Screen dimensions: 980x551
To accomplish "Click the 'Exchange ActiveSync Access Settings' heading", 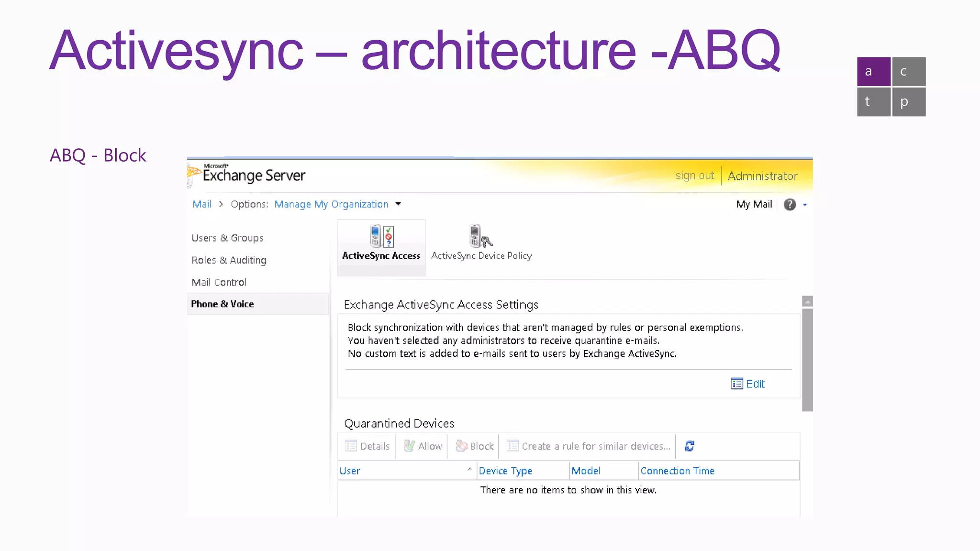I will [x=441, y=305].
